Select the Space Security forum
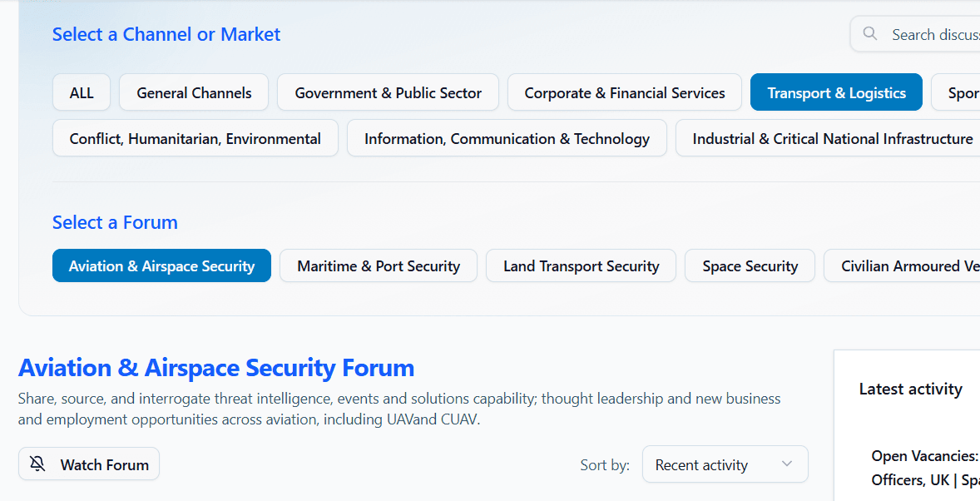 (x=749, y=265)
